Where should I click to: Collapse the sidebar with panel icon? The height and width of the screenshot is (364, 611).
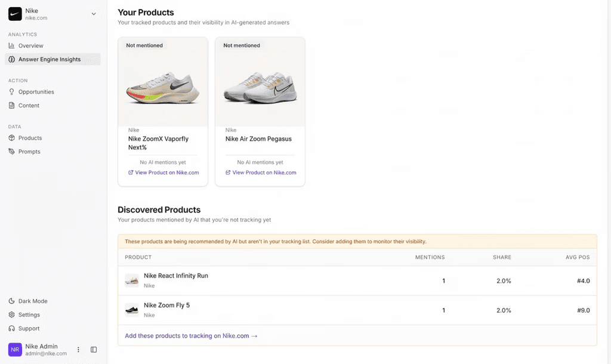coord(94,350)
